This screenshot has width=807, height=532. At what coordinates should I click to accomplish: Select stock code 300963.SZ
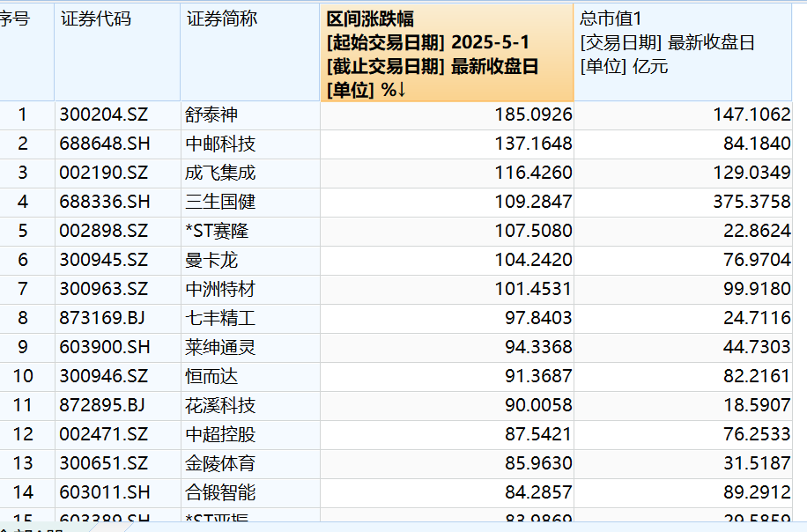[104, 289]
